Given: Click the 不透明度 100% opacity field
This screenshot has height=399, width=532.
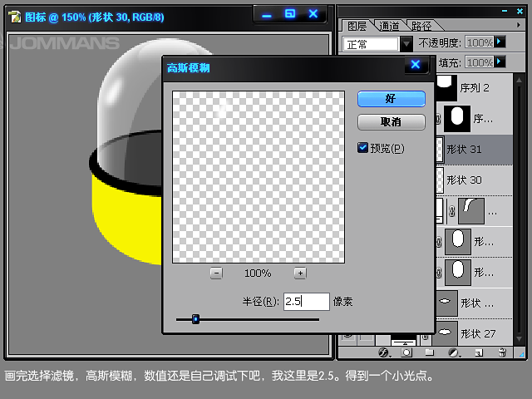Looking at the screenshot, I should [480, 42].
